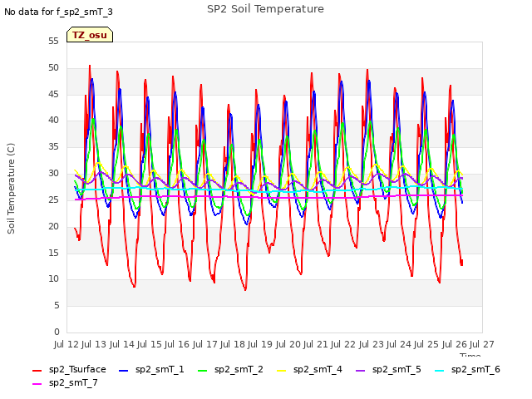
Task: Click the Jul 16 x-axis tick label
Action: tap(177, 344)
